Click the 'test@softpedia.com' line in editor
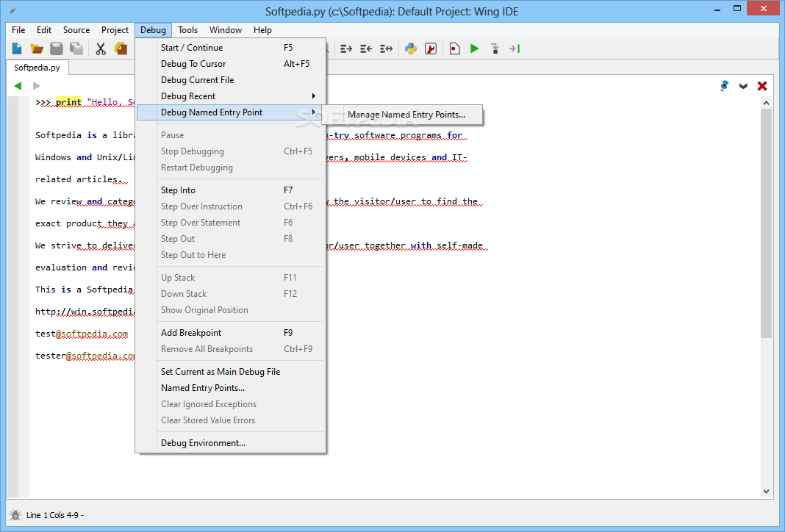This screenshot has height=532, width=785. (82, 334)
